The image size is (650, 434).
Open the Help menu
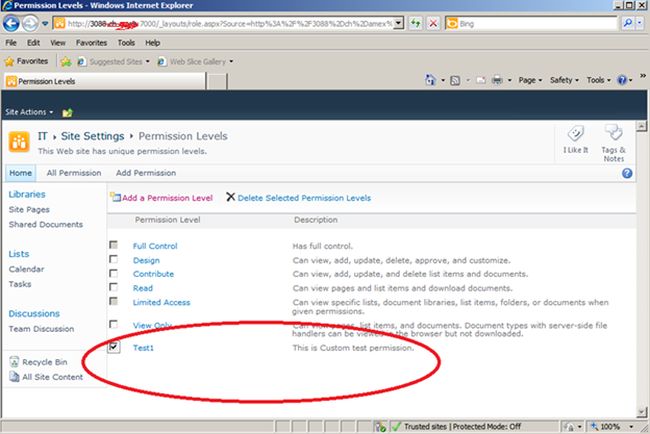(153, 43)
